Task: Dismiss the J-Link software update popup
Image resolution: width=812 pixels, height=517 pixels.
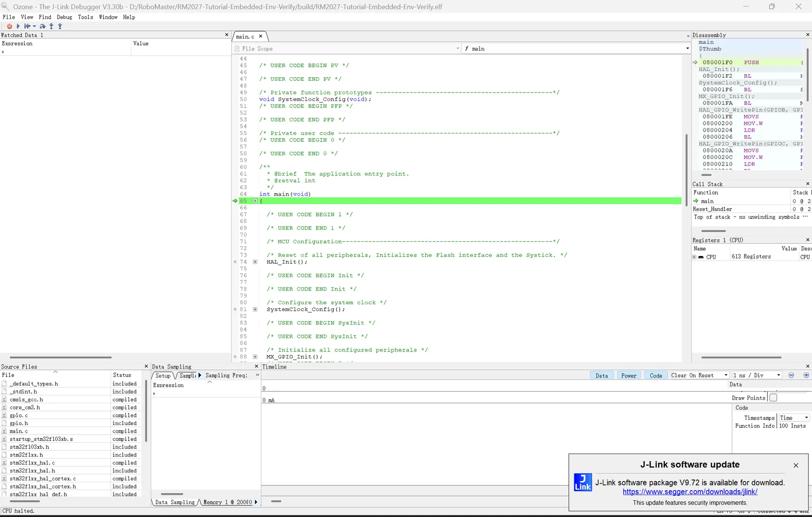Action: [796, 465]
